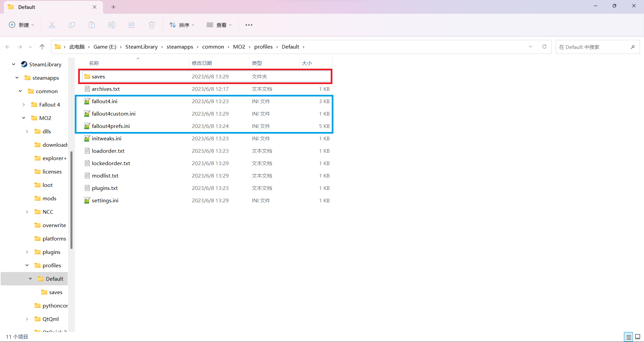Viewport: 644px width, 342px height.
Task: Click the Delete trash can icon
Action: [152, 25]
